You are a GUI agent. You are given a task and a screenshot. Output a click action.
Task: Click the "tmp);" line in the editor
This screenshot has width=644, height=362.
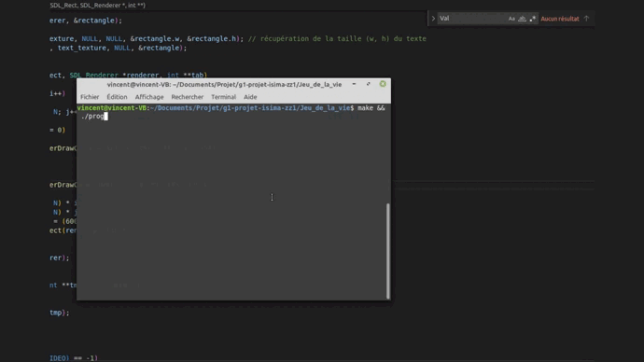60,313
